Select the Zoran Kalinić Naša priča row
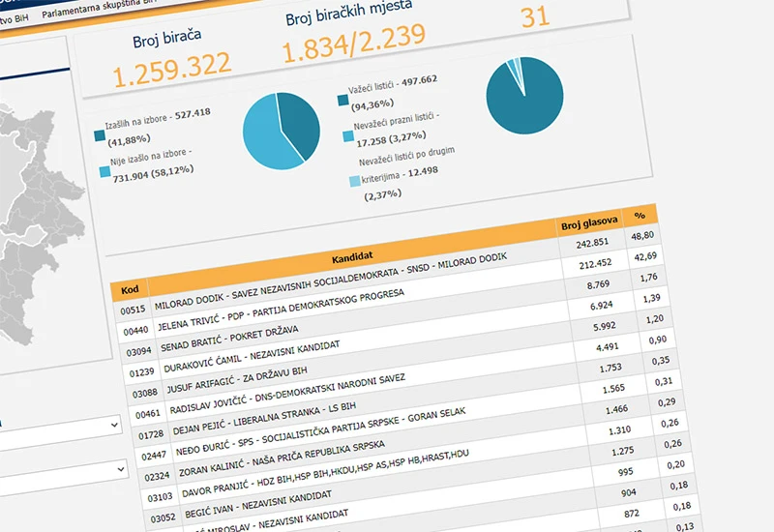 [413, 438]
